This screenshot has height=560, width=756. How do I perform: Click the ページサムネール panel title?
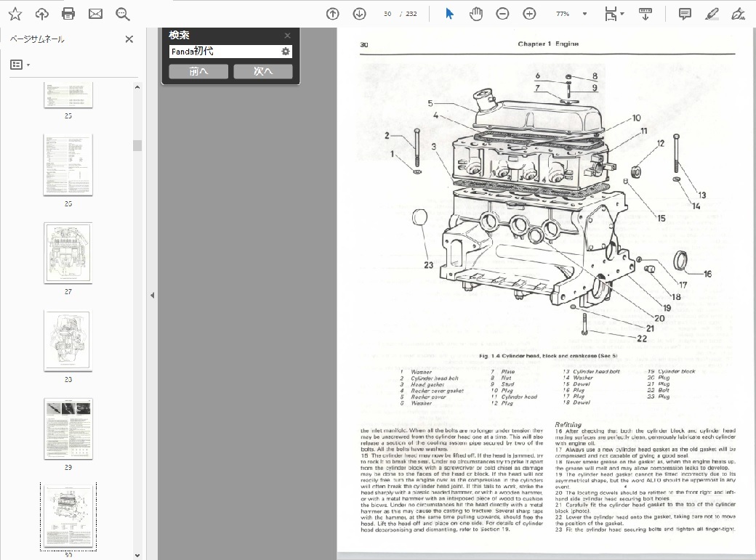(x=37, y=39)
